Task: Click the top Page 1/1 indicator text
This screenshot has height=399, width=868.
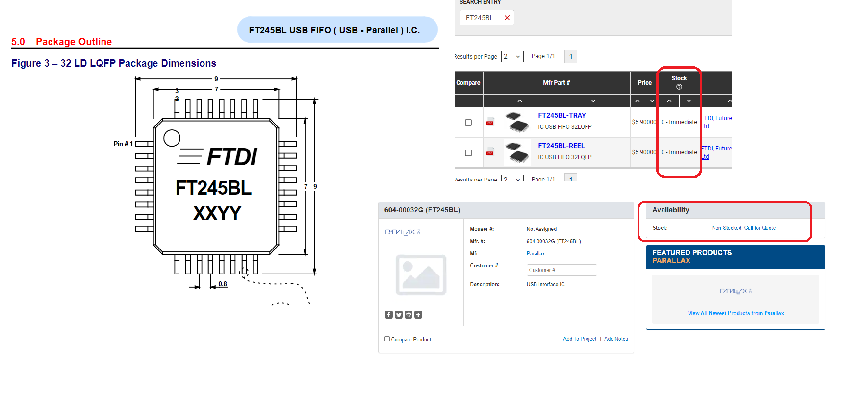Action: coord(543,56)
